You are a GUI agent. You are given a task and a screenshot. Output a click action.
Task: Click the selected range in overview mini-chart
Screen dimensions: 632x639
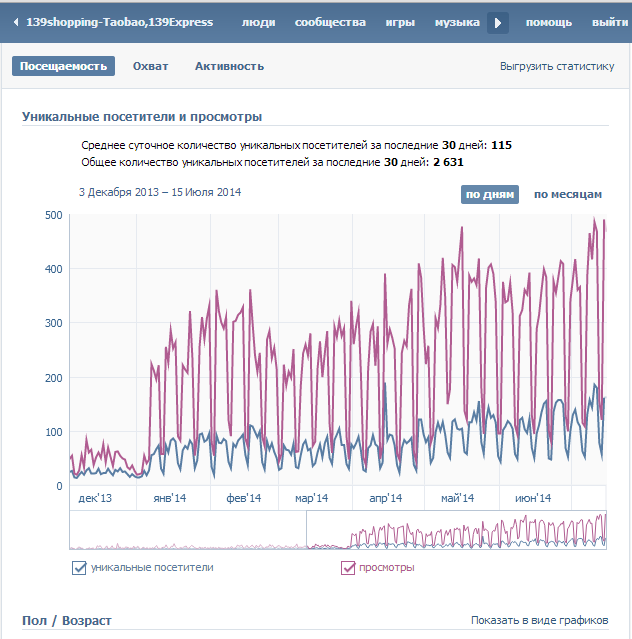coord(455,530)
